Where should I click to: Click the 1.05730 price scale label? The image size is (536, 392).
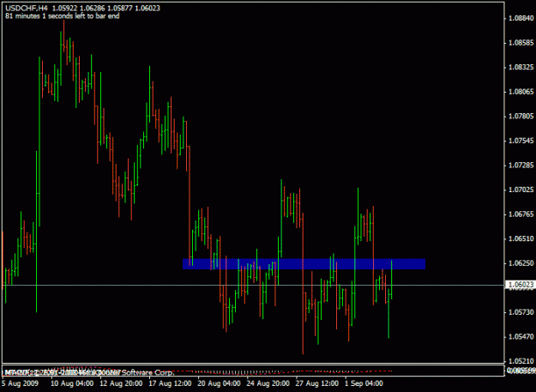click(521, 312)
